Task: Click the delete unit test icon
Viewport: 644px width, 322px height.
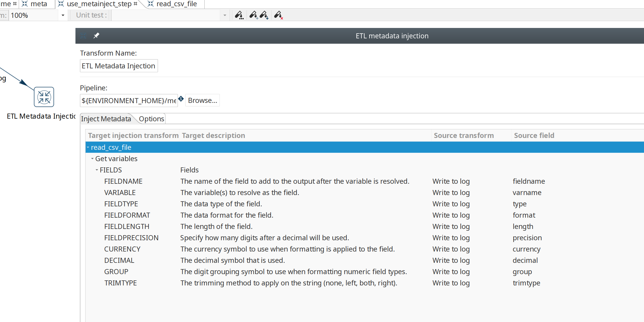Action: tap(278, 15)
